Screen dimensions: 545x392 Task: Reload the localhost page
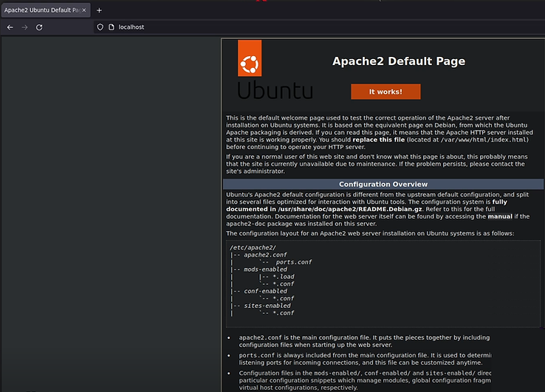pos(39,27)
